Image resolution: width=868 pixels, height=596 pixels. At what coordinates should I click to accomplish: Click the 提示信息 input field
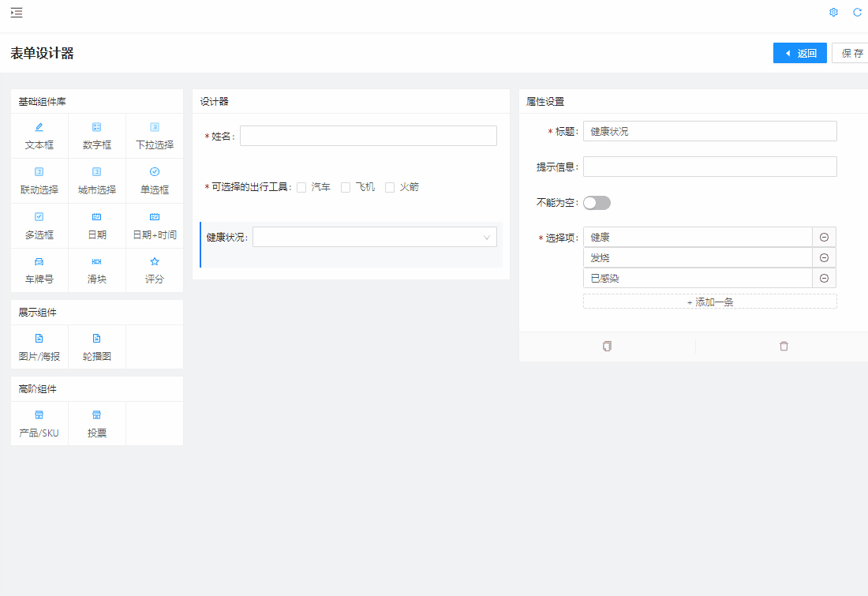tap(709, 167)
